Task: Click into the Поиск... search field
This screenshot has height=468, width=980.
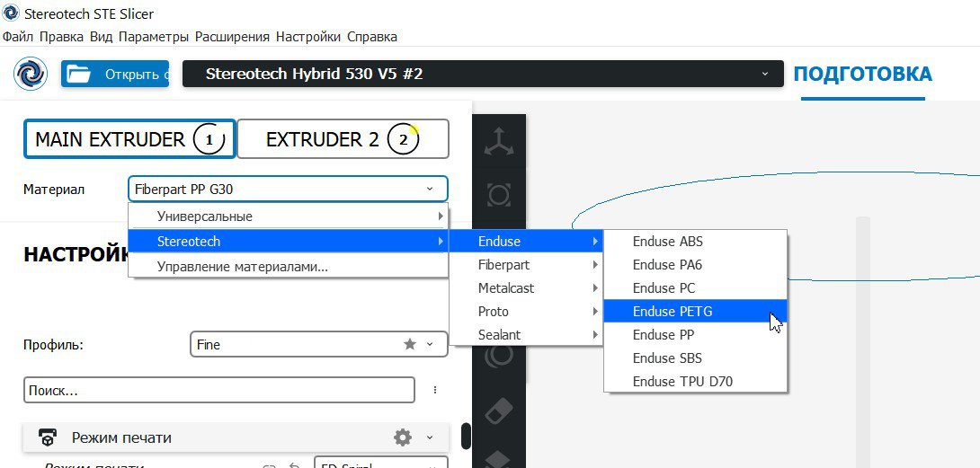Action: 218,390
